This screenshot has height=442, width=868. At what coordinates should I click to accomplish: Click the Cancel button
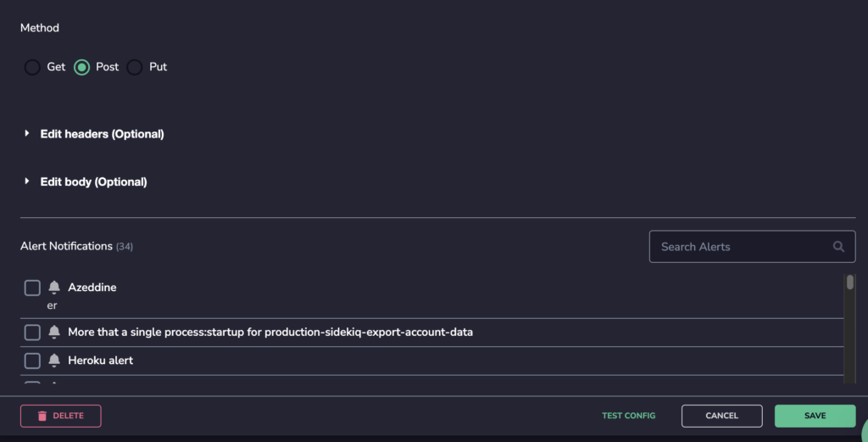pos(722,416)
